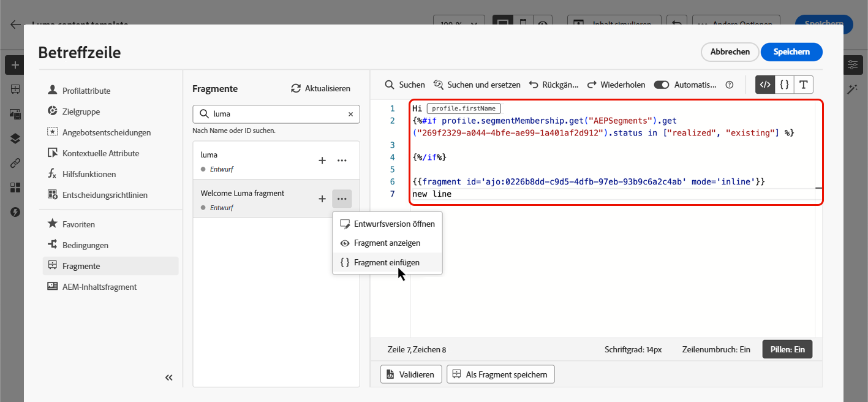Click the blue Speichern button in dialog
Viewport: 868px width, 402px height.
791,52
